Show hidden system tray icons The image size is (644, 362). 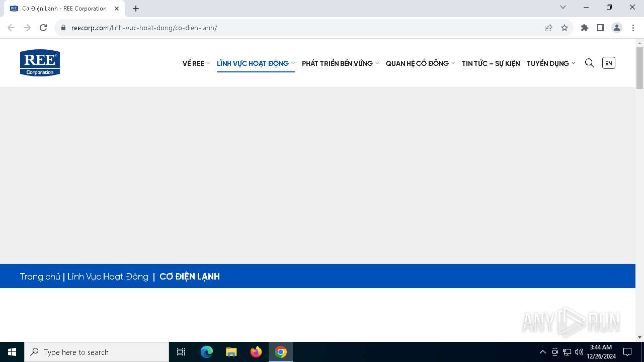[542, 352]
